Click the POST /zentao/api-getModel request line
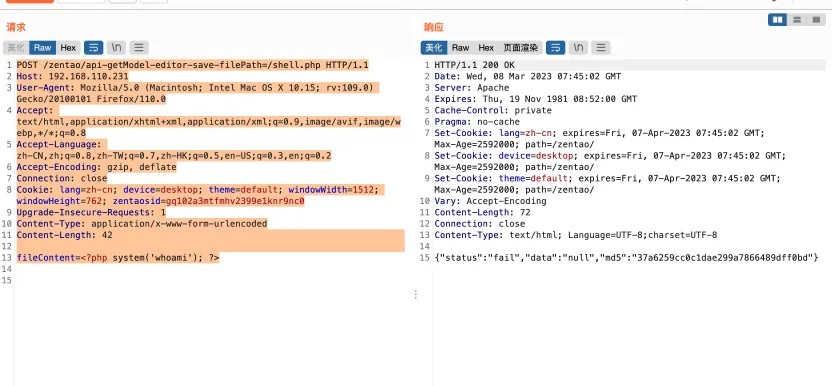 click(x=193, y=65)
